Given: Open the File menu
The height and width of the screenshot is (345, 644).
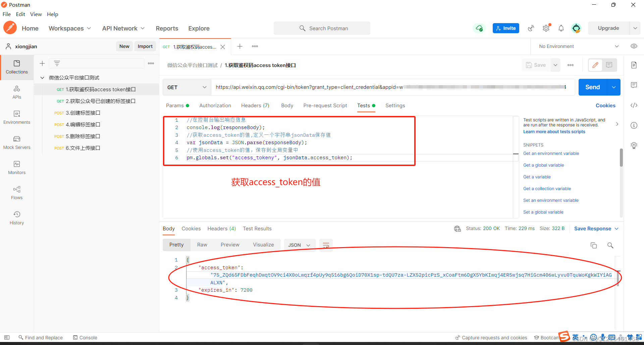Looking at the screenshot, I should tap(7, 14).
